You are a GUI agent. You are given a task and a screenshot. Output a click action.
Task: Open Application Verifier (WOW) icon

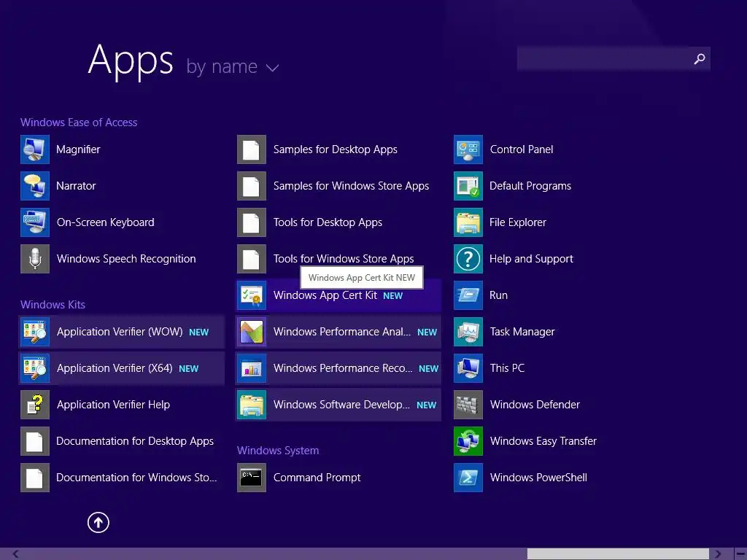tap(35, 332)
